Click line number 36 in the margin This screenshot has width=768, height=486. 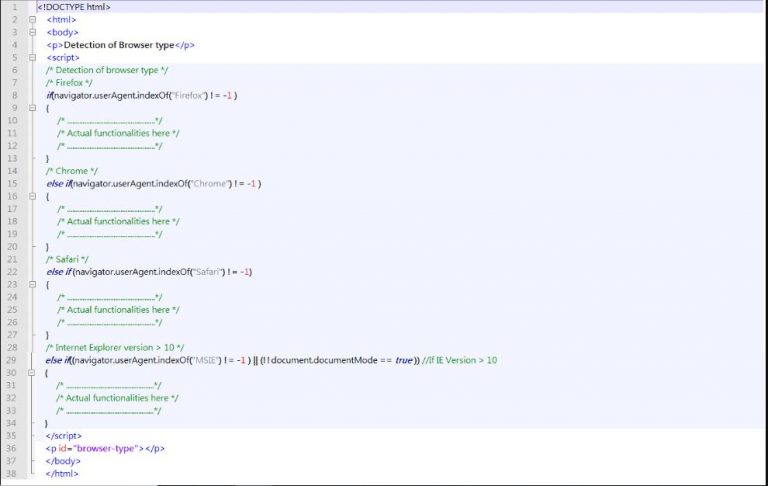click(11, 448)
